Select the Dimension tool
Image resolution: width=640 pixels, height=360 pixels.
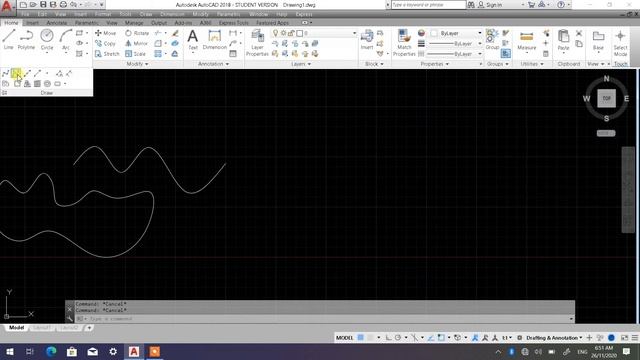click(x=214, y=40)
